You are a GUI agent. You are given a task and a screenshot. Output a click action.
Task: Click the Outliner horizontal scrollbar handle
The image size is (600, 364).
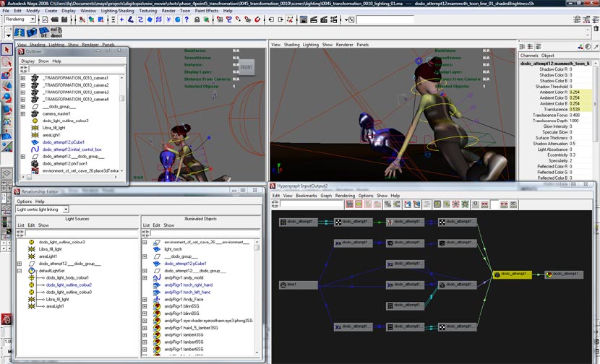(x=29, y=177)
